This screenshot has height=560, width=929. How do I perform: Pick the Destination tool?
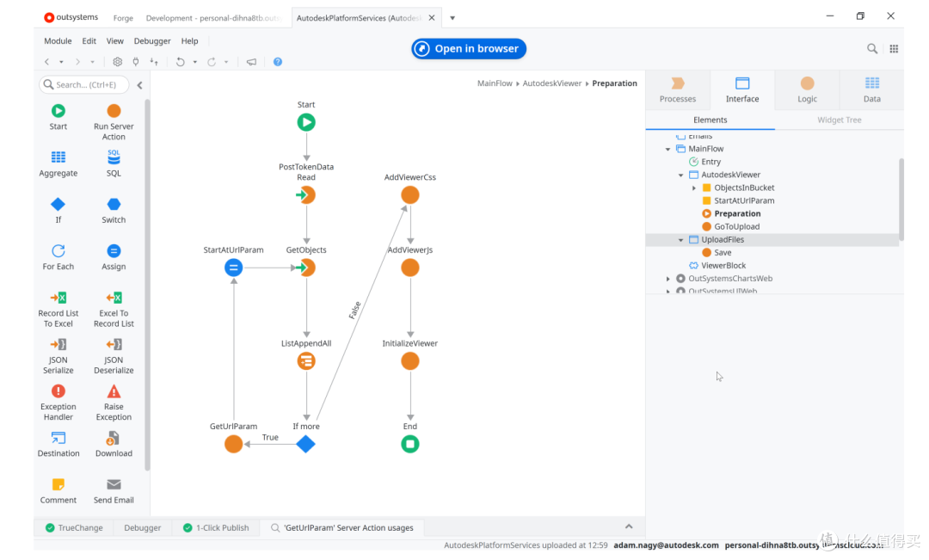pyautogui.click(x=58, y=445)
